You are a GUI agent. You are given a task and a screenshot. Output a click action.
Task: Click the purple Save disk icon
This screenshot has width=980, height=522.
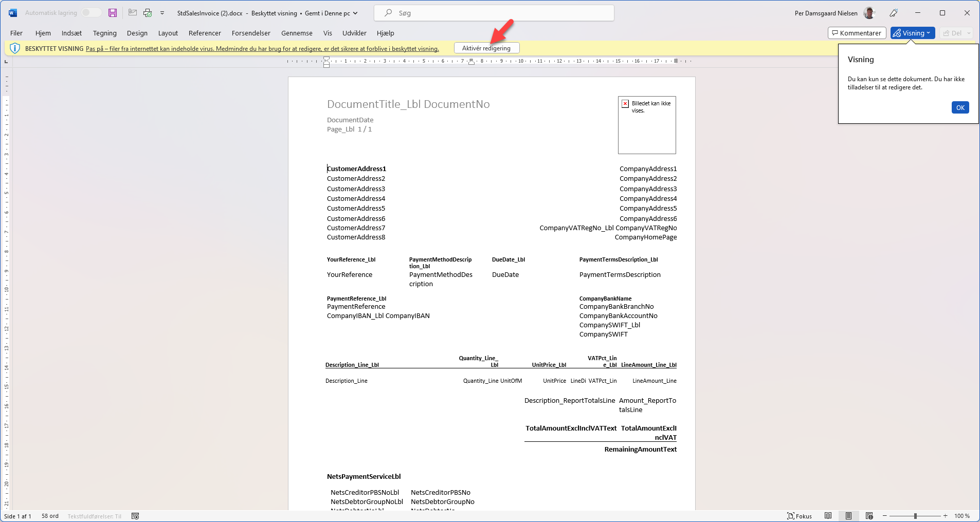(x=113, y=13)
